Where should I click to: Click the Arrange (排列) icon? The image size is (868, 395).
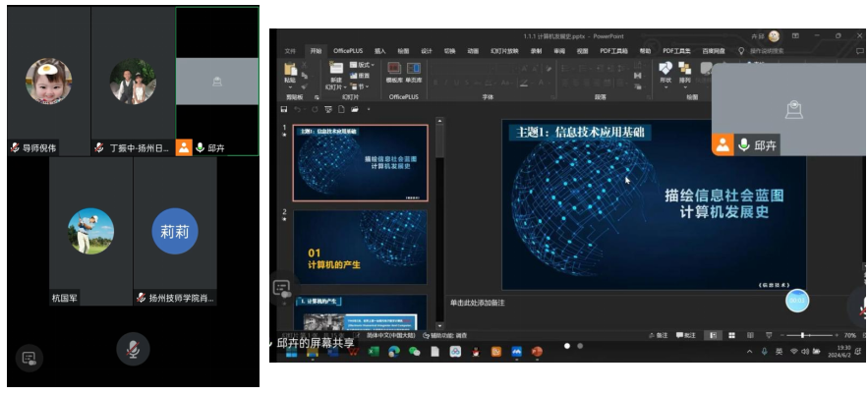click(685, 68)
